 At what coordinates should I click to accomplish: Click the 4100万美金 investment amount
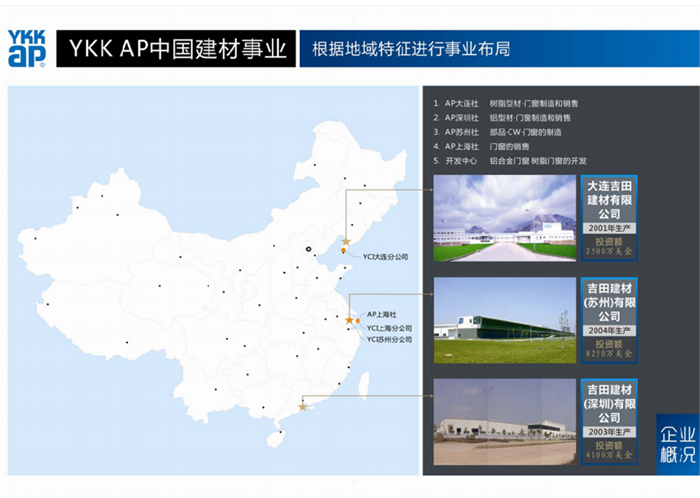click(x=609, y=455)
